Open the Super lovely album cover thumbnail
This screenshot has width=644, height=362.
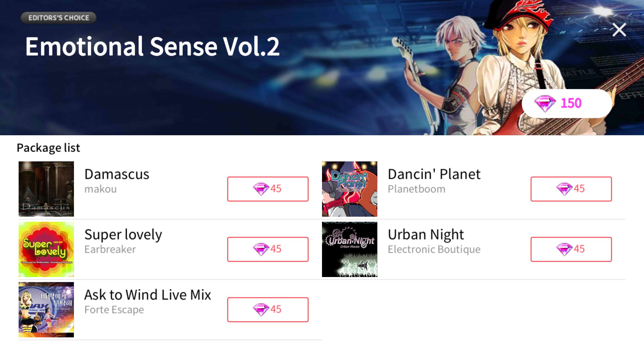(46, 249)
